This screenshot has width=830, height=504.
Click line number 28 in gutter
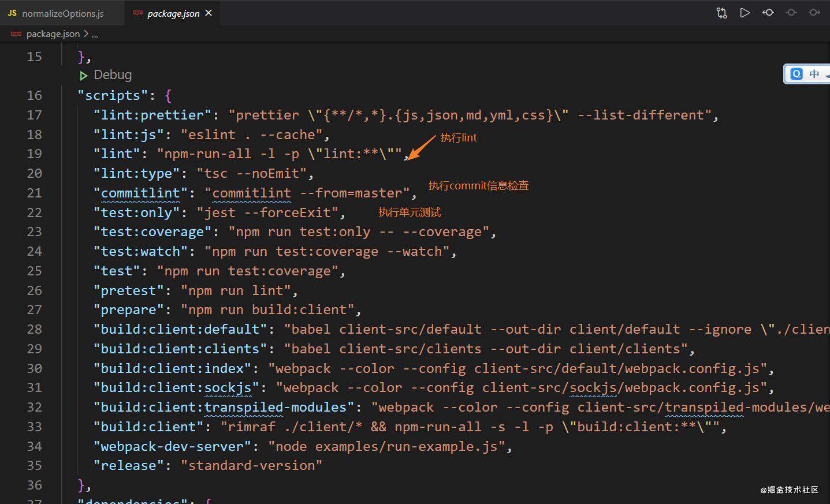click(x=34, y=329)
